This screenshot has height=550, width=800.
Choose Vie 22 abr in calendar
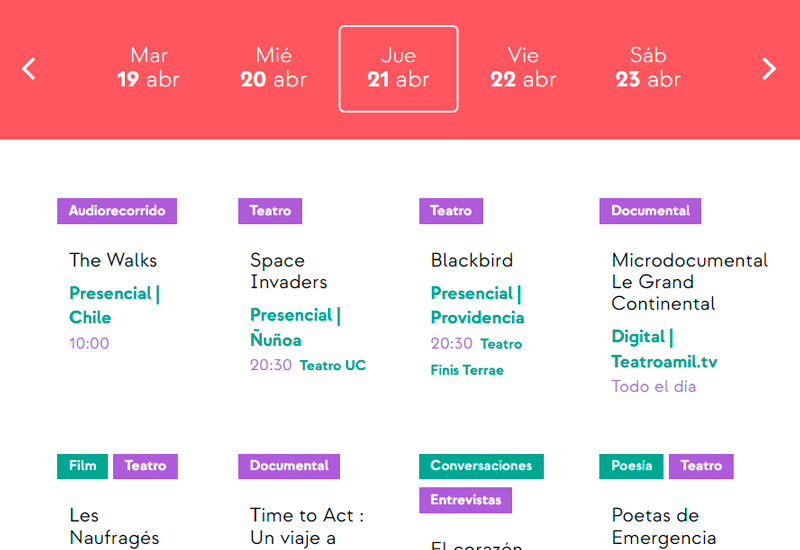tap(523, 68)
